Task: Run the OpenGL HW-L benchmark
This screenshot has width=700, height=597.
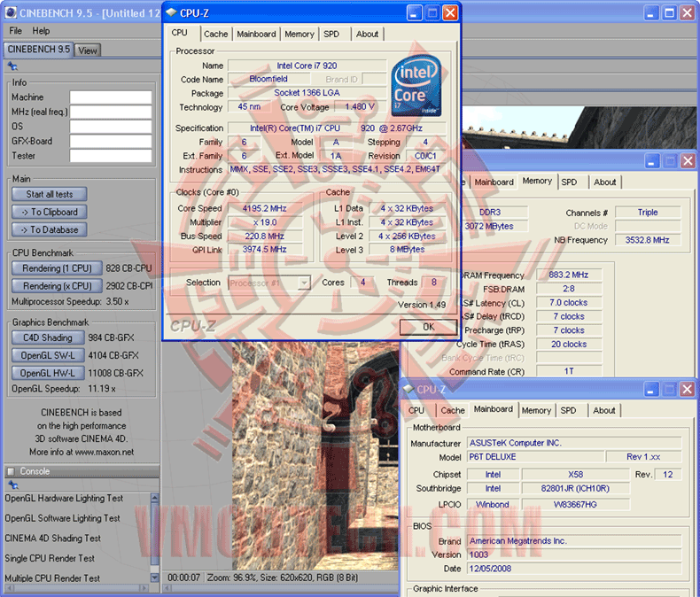Action: [x=48, y=373]
